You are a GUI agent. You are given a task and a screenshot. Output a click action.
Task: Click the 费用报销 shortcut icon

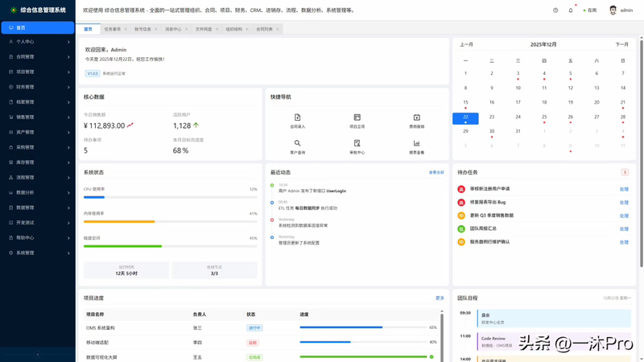416,117
